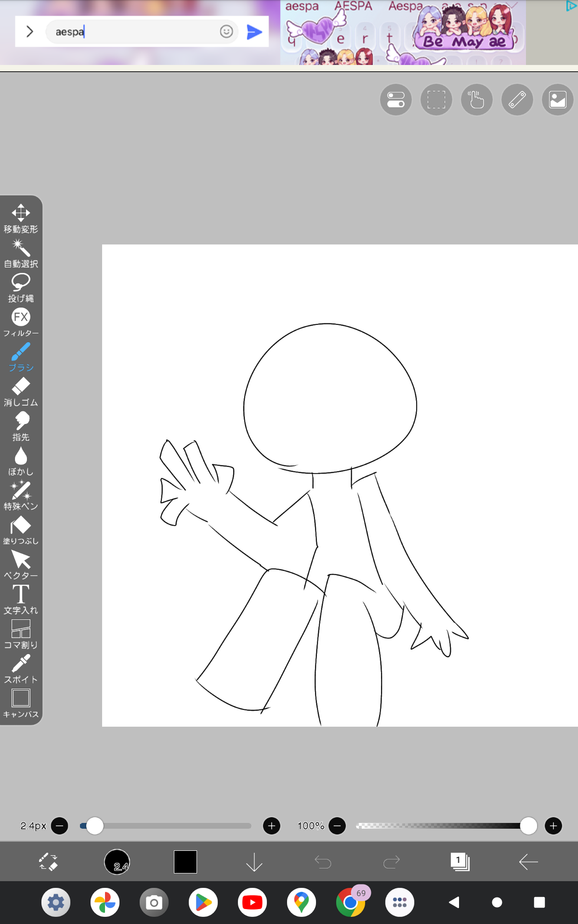This screenshot has height=924, width=578.
Task: Toggle the stabilizer switch icon at top
Action: point(396,100)
